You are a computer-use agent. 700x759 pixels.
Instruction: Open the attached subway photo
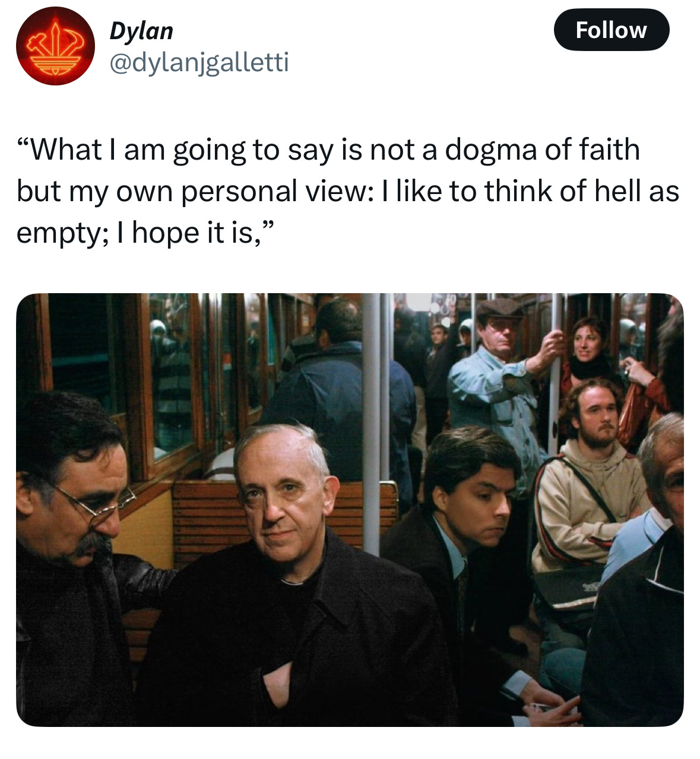tap(350, 510)
